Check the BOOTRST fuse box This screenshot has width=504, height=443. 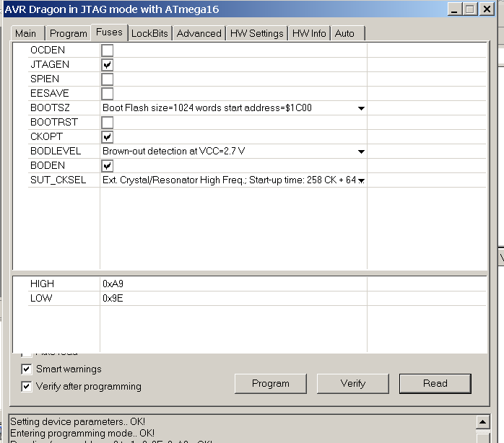(108, 123)
